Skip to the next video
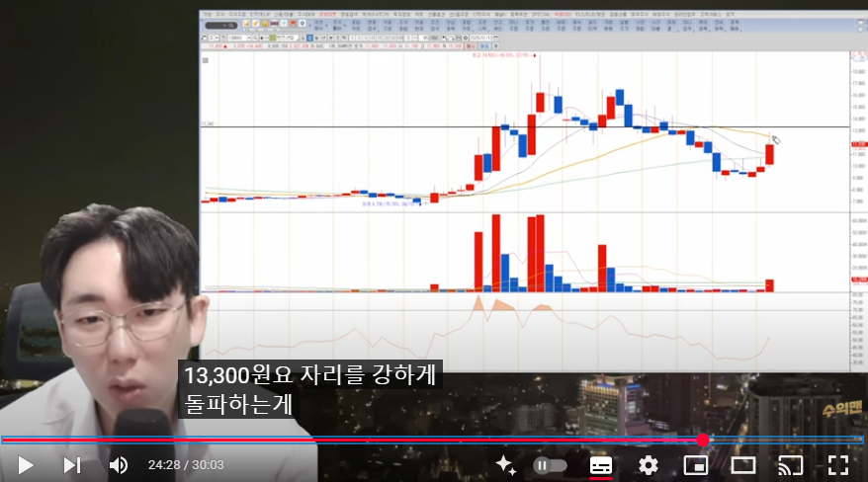868x482 pixels. pos(71,465)
